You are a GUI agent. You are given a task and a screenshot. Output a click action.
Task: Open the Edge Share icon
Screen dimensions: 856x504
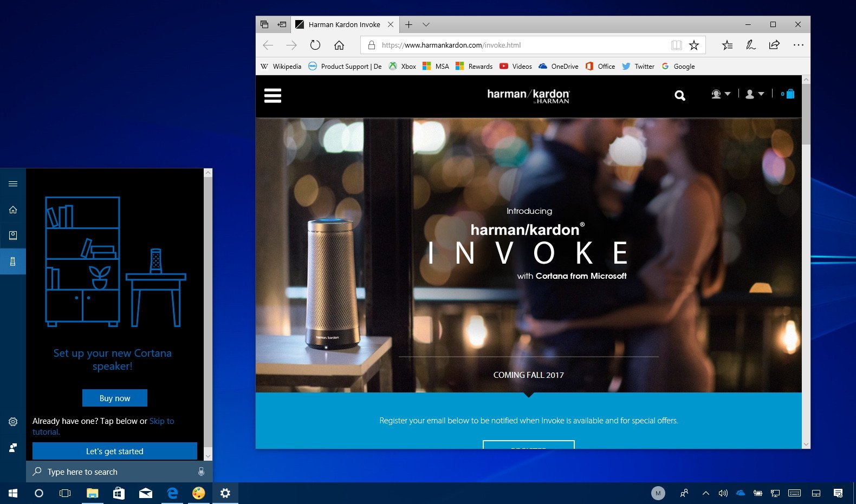[x=774, y=45]
